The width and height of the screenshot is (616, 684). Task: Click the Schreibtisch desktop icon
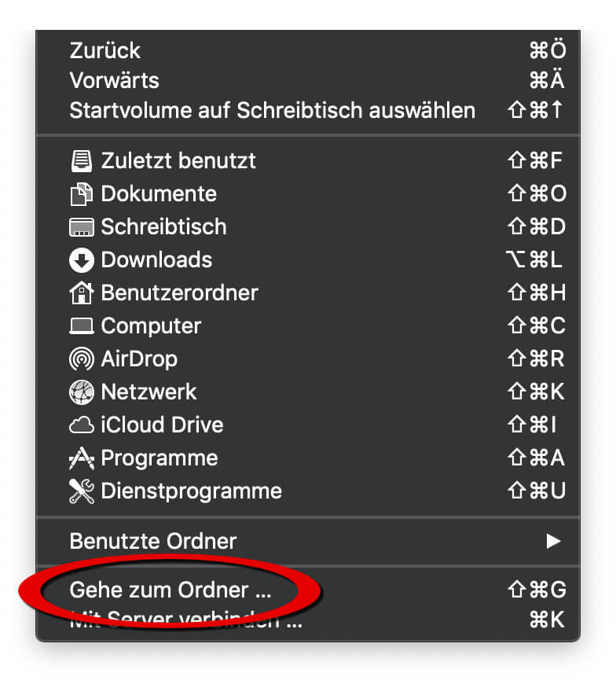click(x=82, y=227)
